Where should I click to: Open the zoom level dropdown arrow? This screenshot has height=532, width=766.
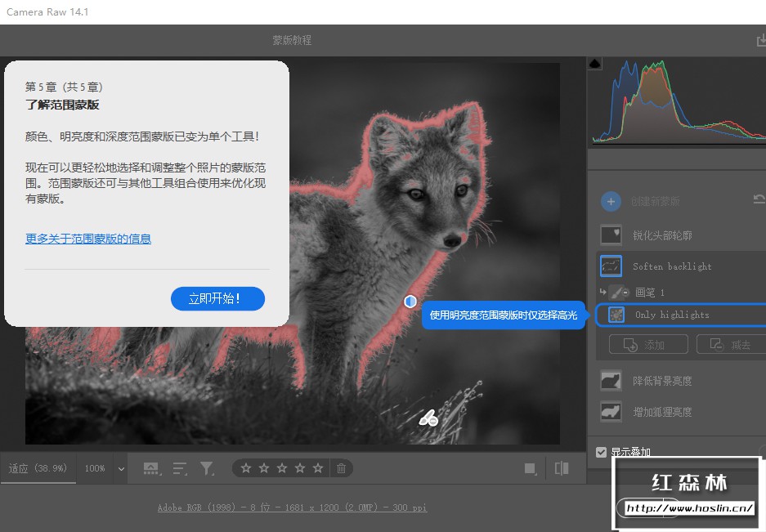(121, 468)
